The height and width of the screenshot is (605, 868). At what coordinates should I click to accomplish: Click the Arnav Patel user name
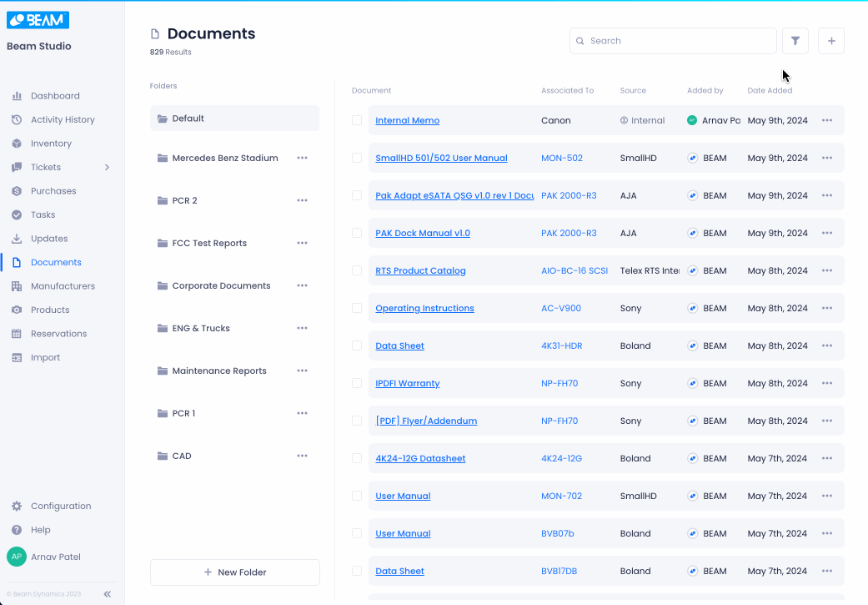(x=55, y=557)
